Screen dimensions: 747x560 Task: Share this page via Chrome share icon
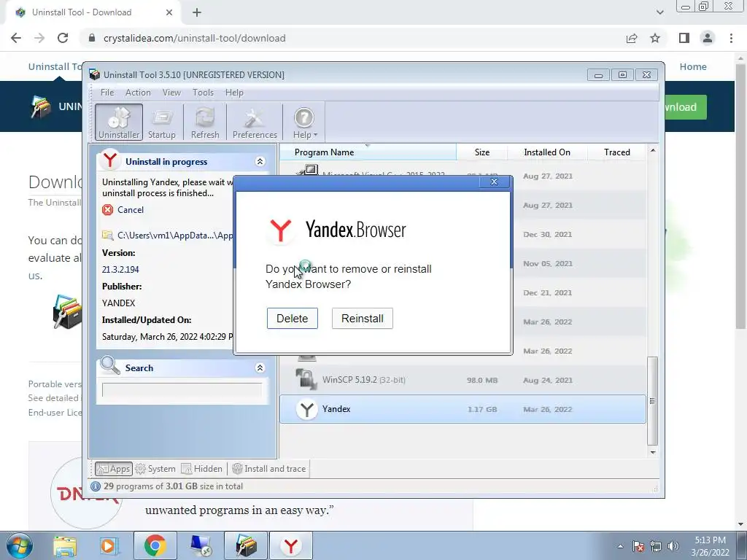632,38
